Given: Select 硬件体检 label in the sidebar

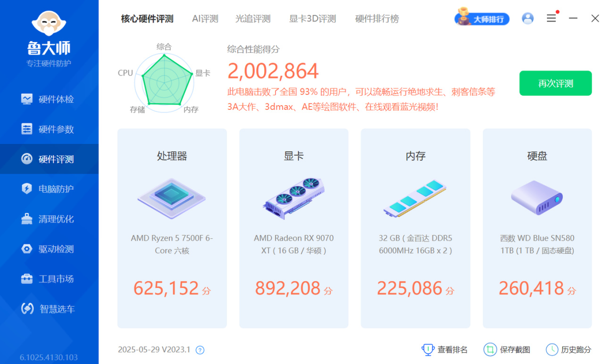Looking at the screenshot, I should (x=56, y=99).
